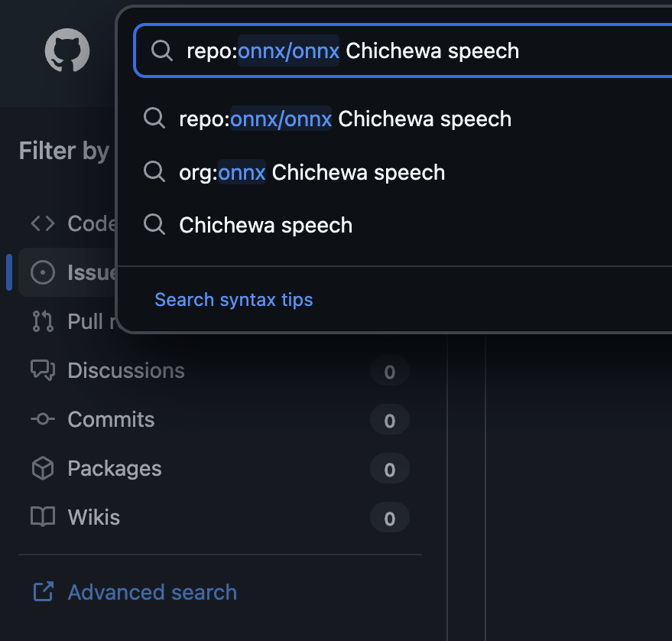The image size is (672, 641).
Task: Select the org:onnx Chichewa speech suggestion
Action: (312, 172)
